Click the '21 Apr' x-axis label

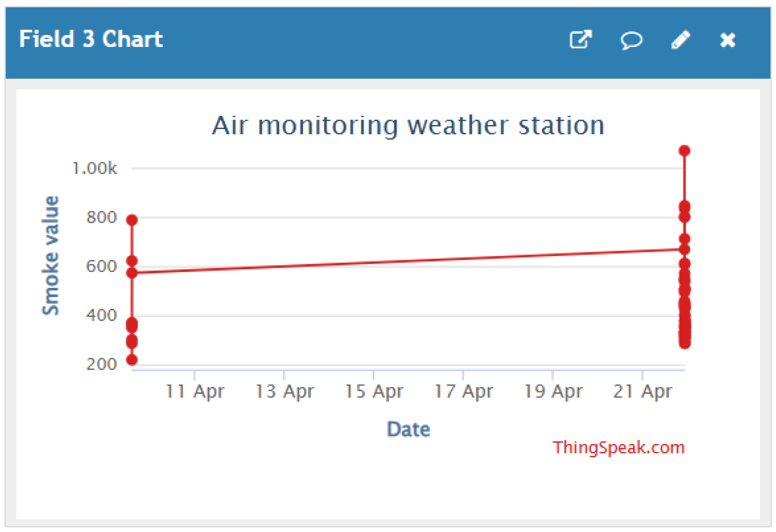click(642, 391)
